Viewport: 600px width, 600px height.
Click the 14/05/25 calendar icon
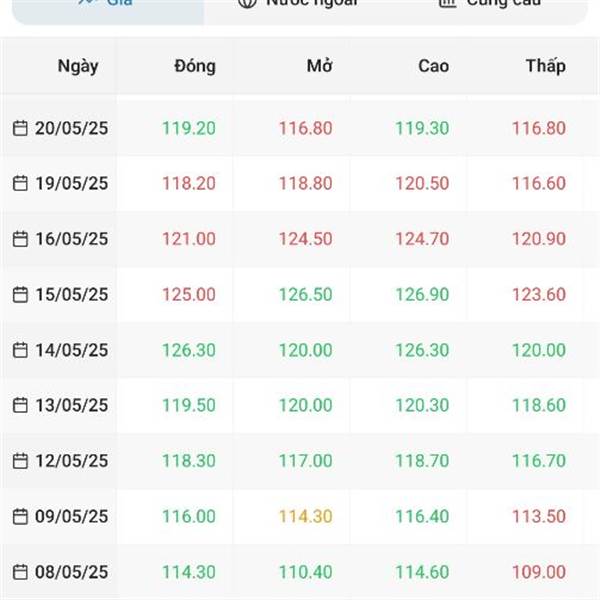click(20, 350)
